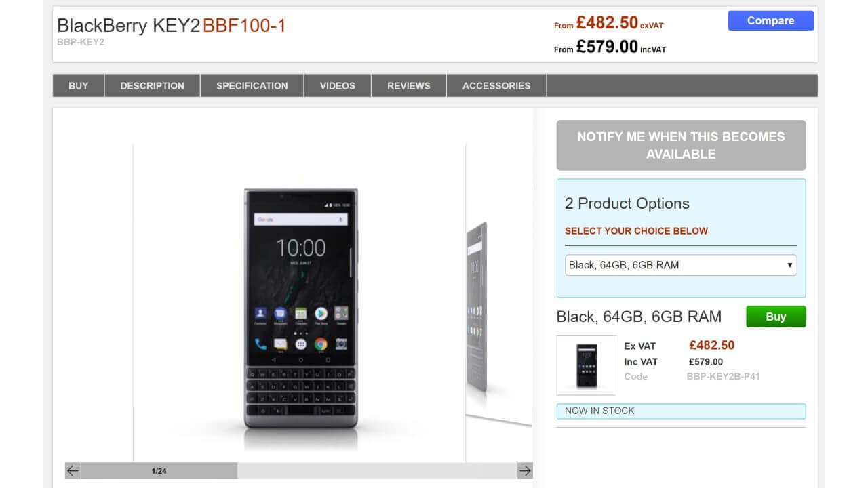Screen dimensions: 868x488
Task: Click Notify me when this becomes available
Action: pyautogui.click(x=681, y=145)
